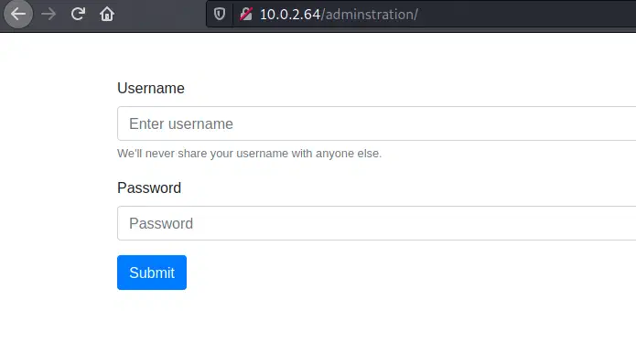This screenshot has width=636, height=364.
Task: Focus the address bar URL text
Action: pyautogui.click(x=339, y=15)
